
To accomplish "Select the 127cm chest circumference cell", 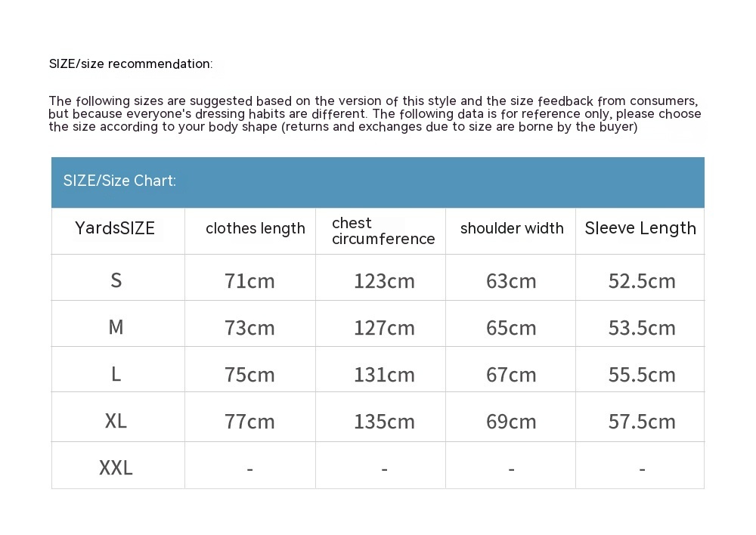I will pos(384,328).
